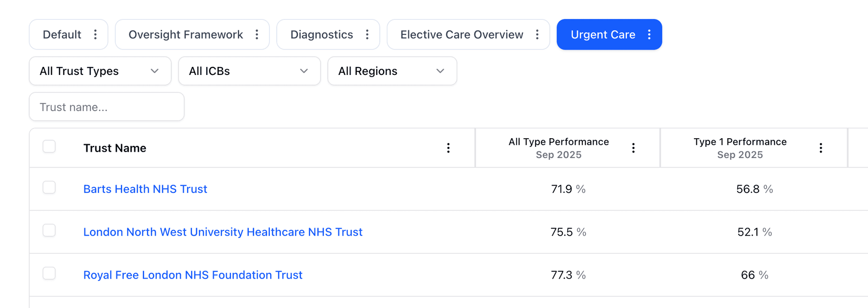868x308 pixels.
Task: Open the three-dot menu on Urgent Care
Action: click(x=649, y=34)
